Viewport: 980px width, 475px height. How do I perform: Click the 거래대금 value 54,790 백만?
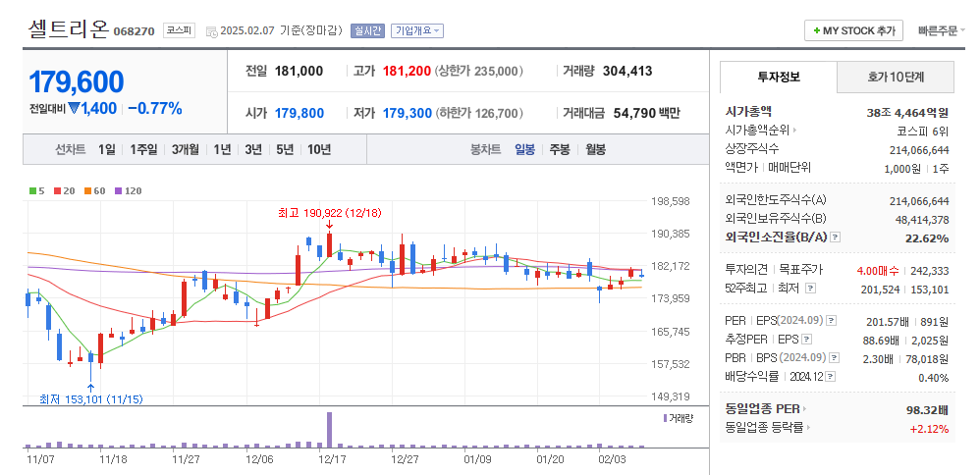pos(647,113)
